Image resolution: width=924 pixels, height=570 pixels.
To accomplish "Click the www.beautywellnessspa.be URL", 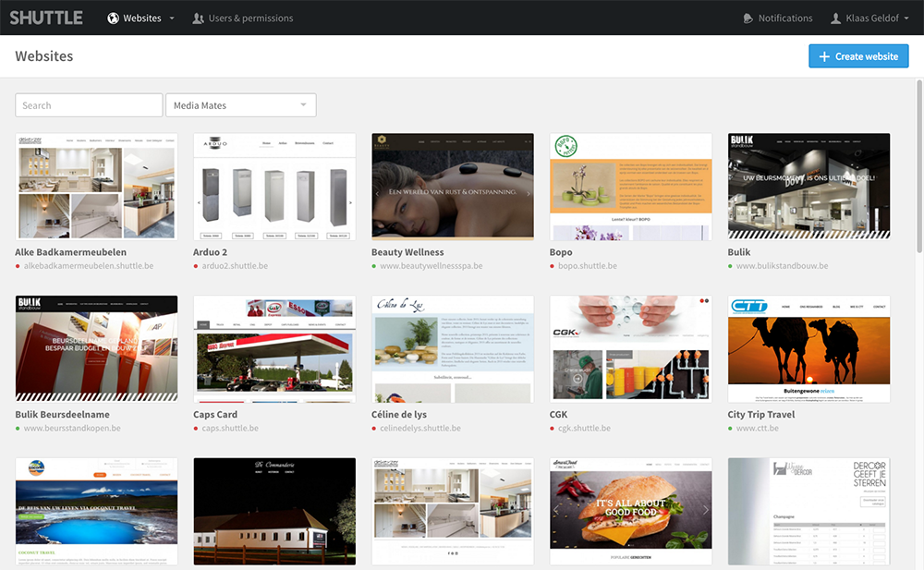I will (x=432, y=266).
